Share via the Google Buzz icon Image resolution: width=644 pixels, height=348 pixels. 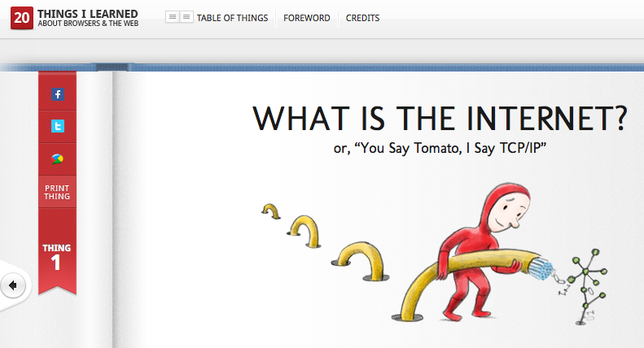58,159
